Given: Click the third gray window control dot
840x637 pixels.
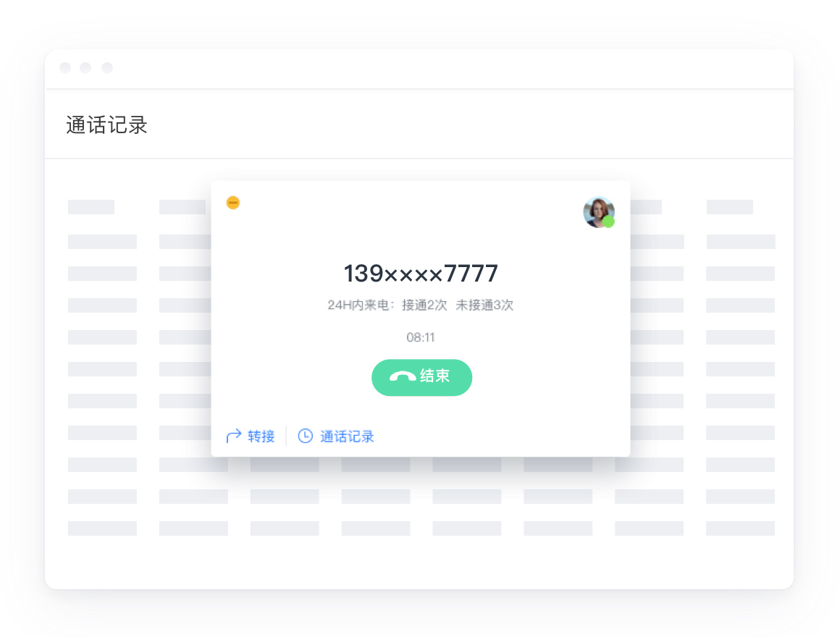Looking at the screenshot, I should point(107,68).
